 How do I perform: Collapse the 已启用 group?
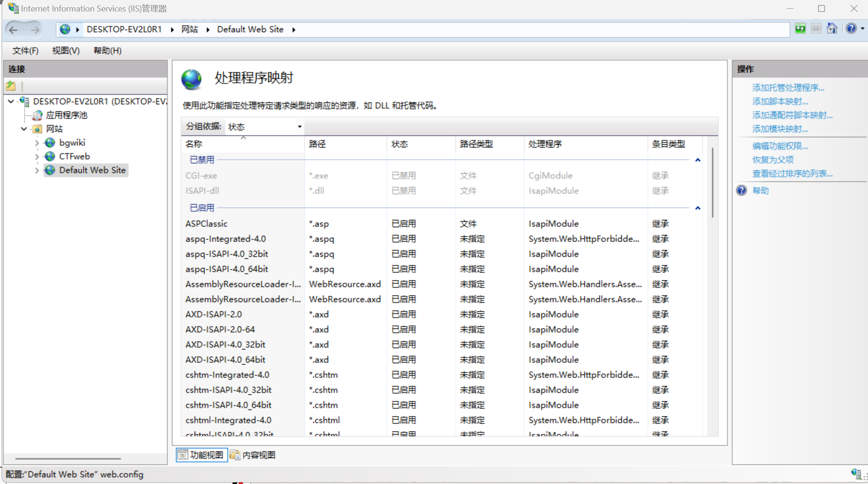pyautogui.click(x=698, y=208)
